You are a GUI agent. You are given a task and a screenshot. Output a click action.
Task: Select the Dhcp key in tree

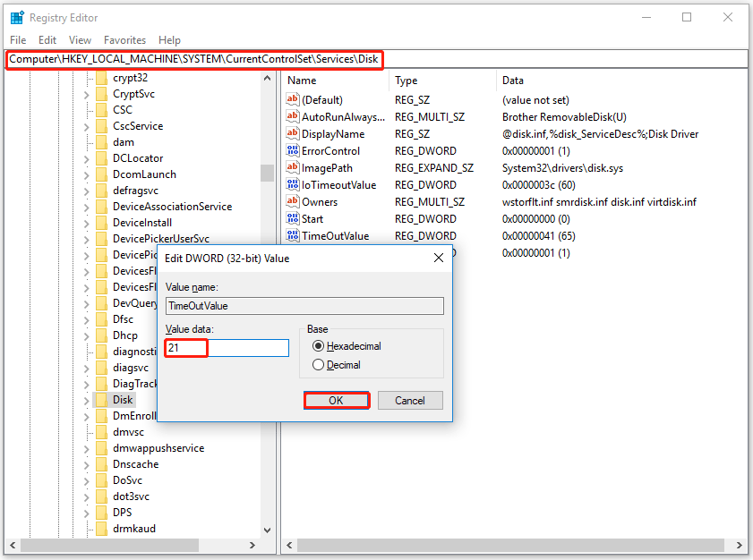124,335
